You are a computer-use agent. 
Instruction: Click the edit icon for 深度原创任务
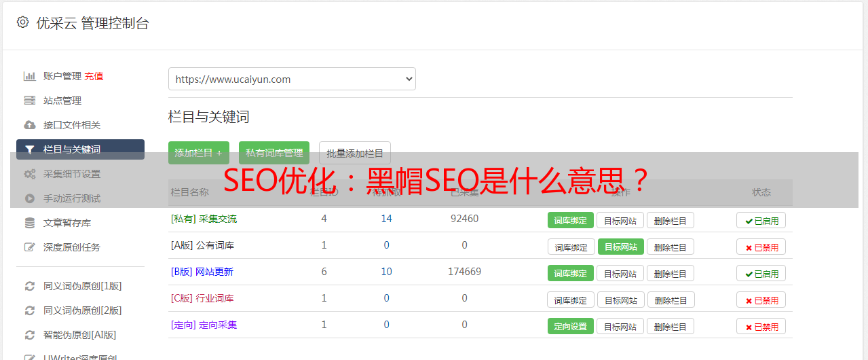[29, 247]
